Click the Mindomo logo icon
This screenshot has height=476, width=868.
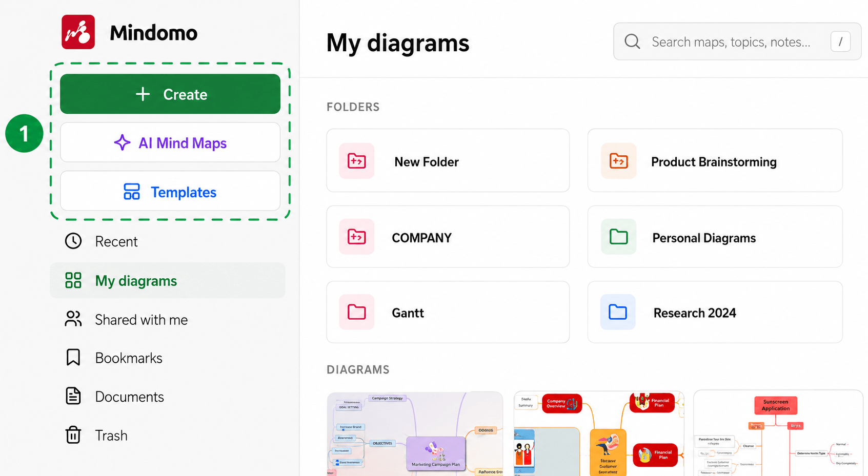78,32
